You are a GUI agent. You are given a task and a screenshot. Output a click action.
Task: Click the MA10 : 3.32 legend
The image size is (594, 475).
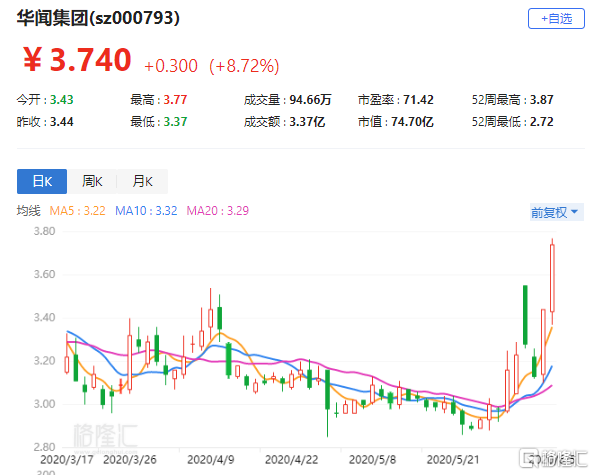[146, 211]
